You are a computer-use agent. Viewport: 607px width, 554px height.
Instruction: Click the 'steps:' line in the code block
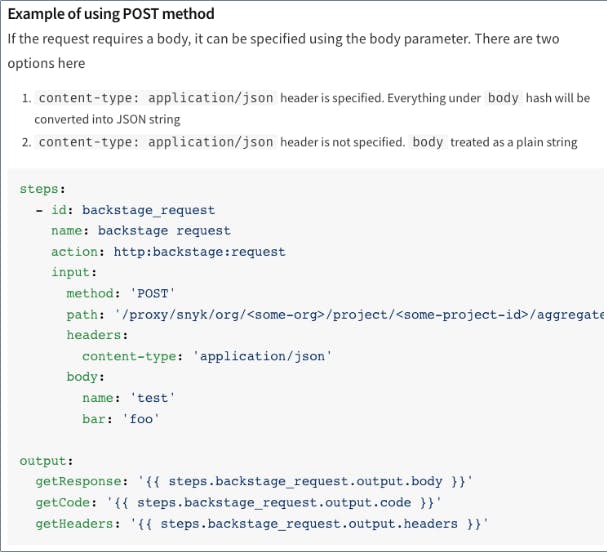(x=43, y=189)
